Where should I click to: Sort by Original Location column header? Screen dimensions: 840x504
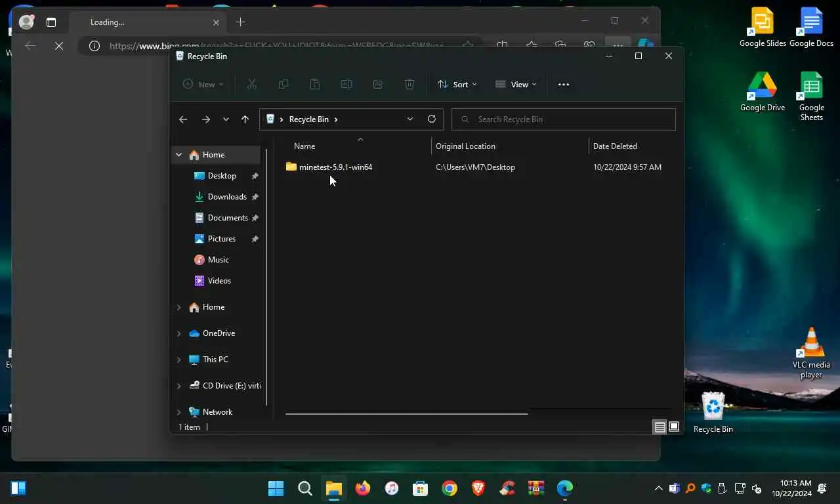(465, 146)
